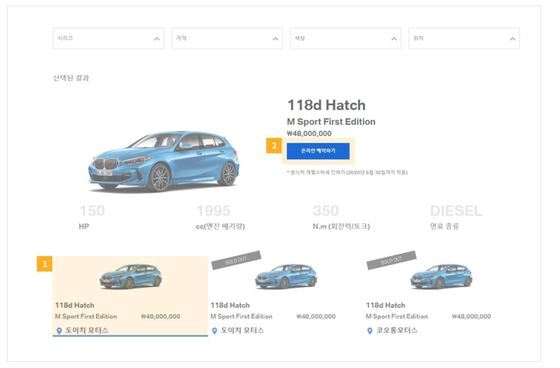Click the 도이치 모터스 dealer name on first card

(87, 330)
